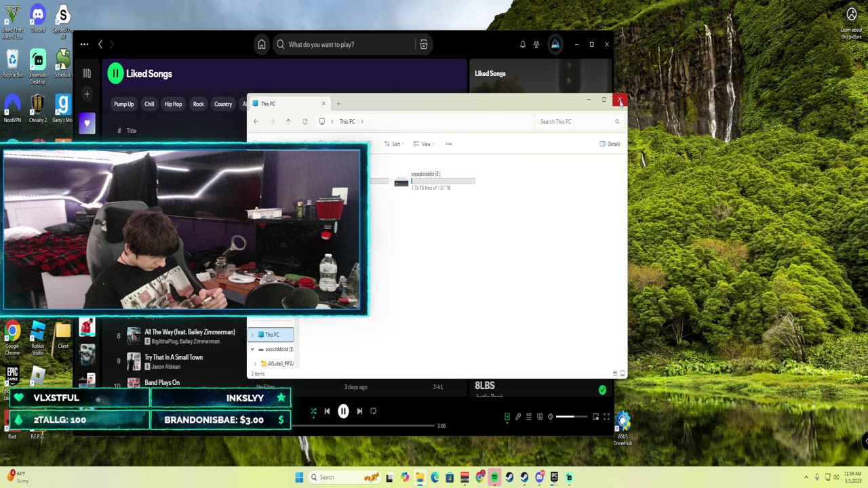Open Spotify three-dot main menu

84,45
